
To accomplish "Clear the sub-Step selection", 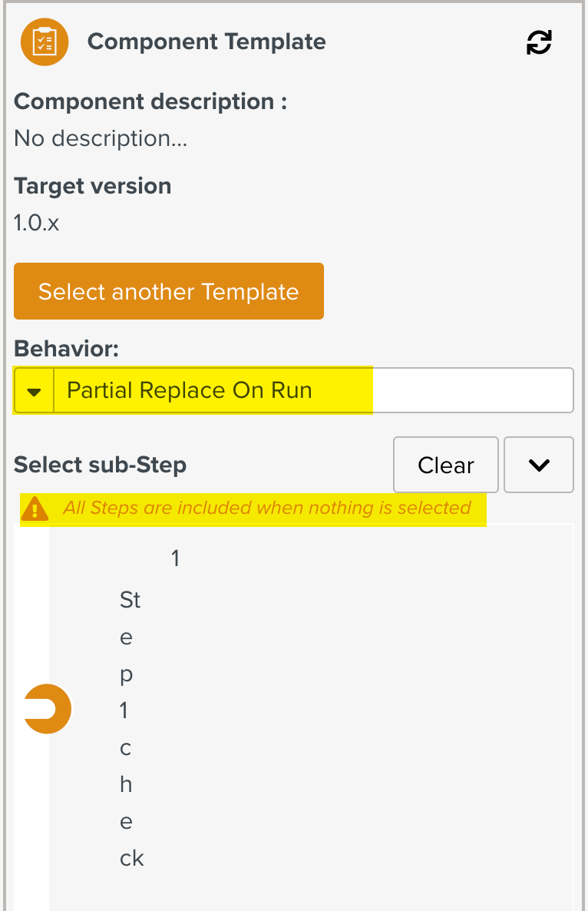I will coord(445,465).
